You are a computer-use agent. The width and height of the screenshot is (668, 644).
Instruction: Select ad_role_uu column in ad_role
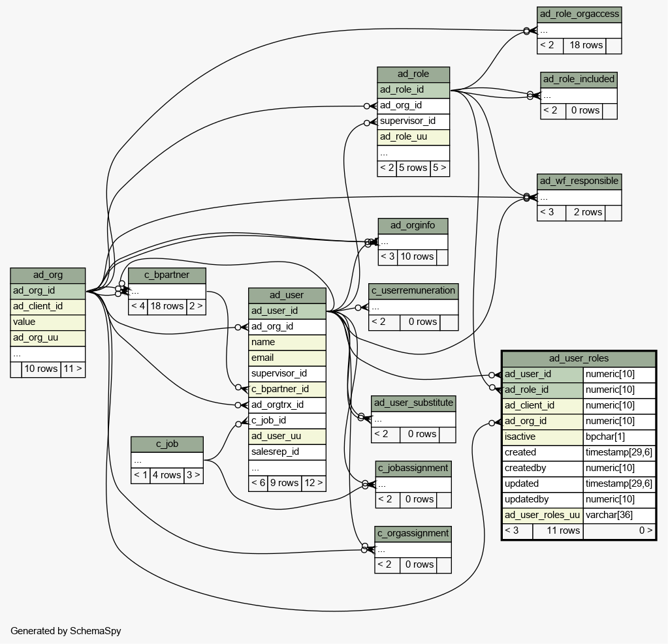coord(413,137)
